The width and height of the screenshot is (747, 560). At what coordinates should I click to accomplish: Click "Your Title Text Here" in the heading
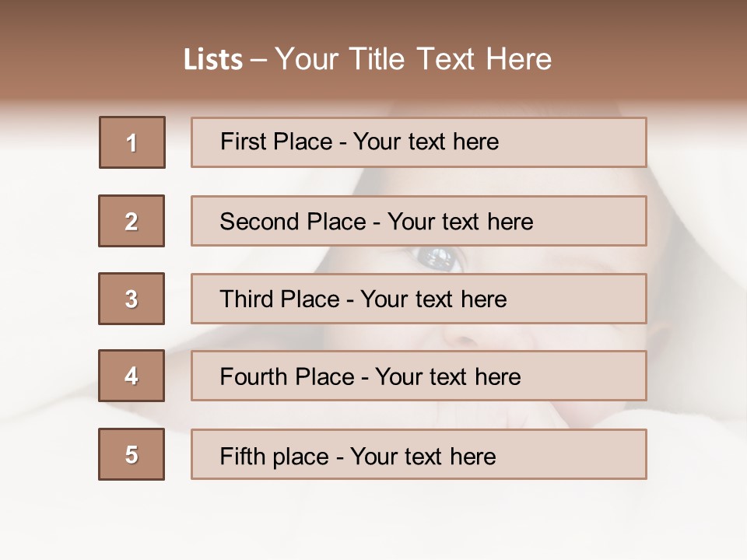tap(413, 60)
